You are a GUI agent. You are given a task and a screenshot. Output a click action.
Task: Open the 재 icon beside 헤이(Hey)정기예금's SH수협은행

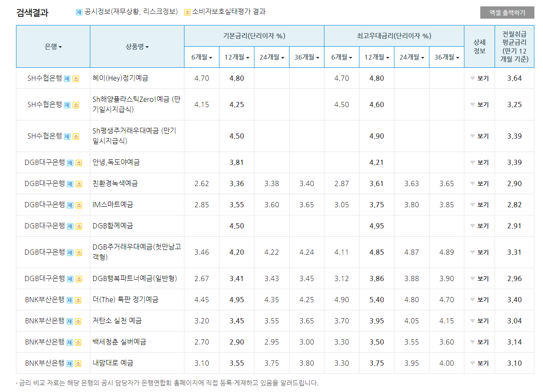67,79
